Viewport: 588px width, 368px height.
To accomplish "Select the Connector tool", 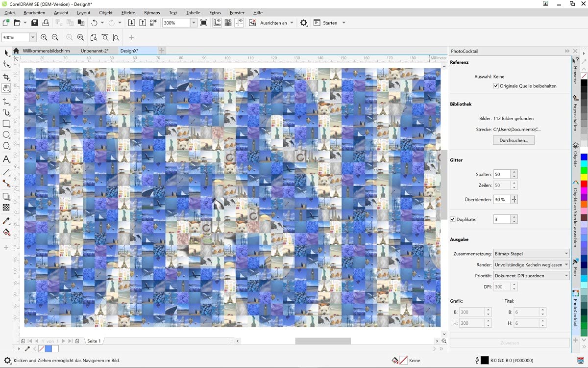I will coord(6,183).
